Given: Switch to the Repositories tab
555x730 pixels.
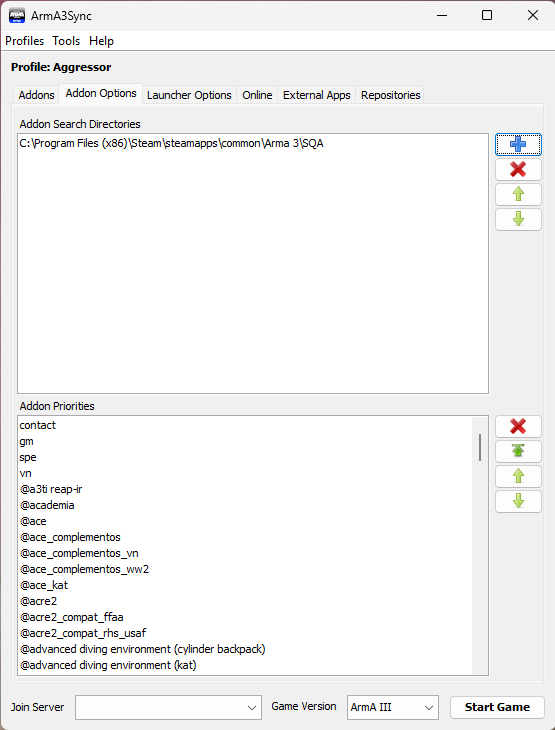Looking at the screenshot, I should pyautogui.click(x=391, y=95).
